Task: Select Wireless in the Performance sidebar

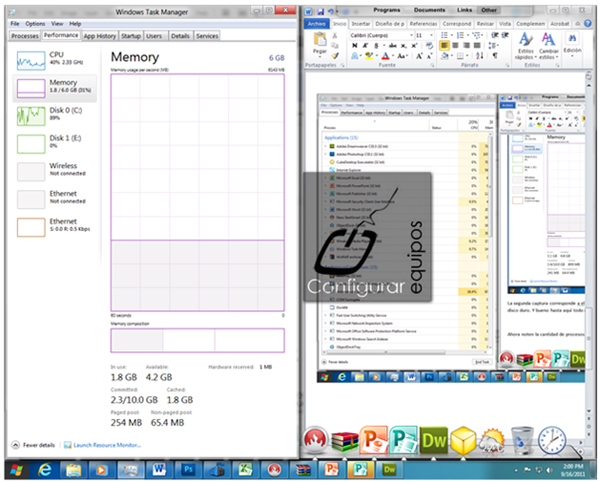Action: pyautogui.click(x=54, y=171)
